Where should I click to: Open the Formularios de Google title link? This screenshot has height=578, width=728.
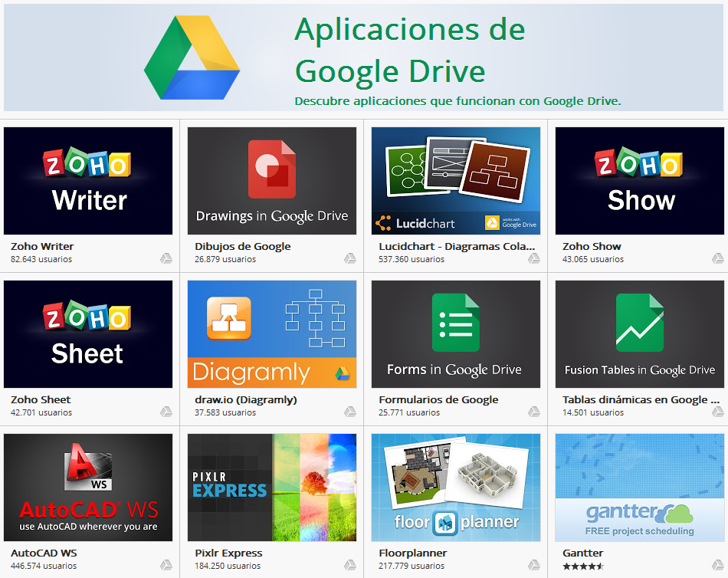pos(438,399)
